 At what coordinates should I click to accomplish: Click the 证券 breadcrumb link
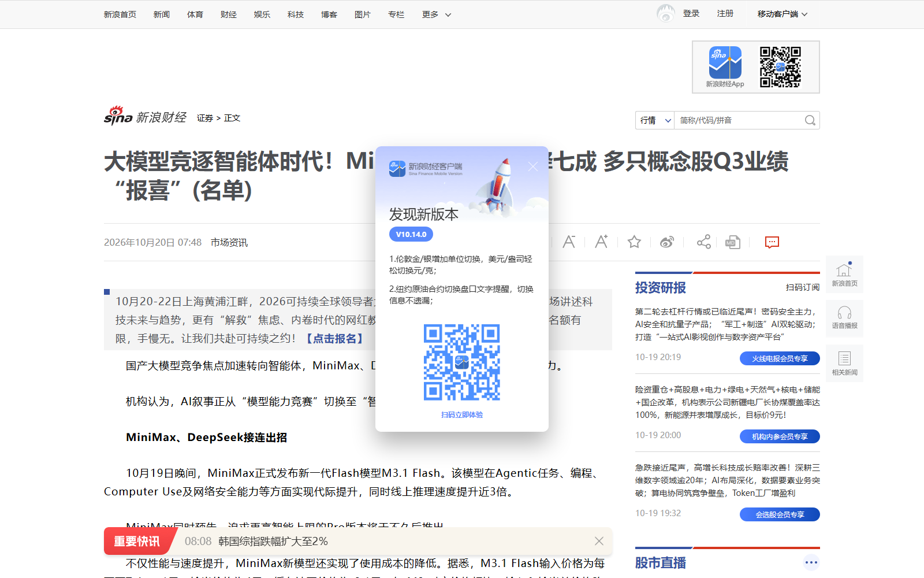click(205, 118)
